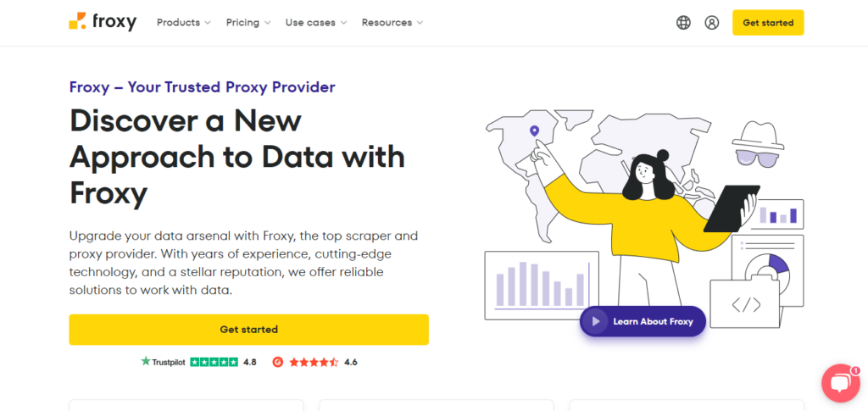
Task: Click the code brackets folder icon
Action: point(745,303)
